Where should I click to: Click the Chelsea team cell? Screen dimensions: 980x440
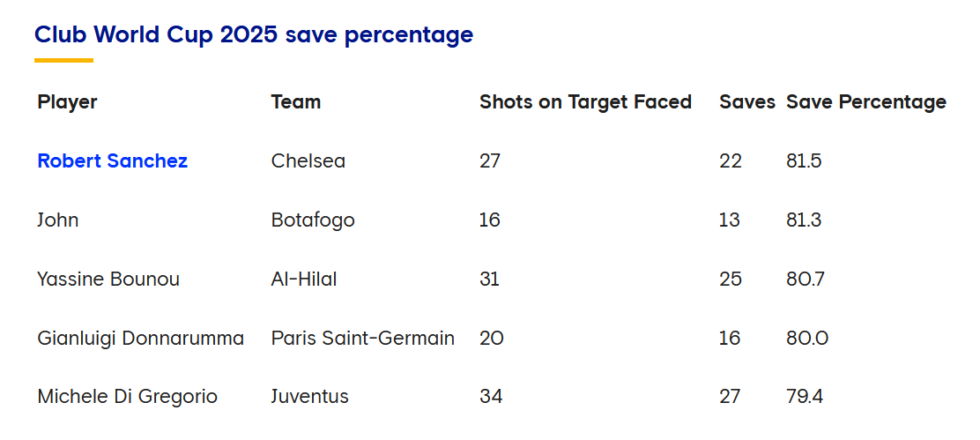308,161
